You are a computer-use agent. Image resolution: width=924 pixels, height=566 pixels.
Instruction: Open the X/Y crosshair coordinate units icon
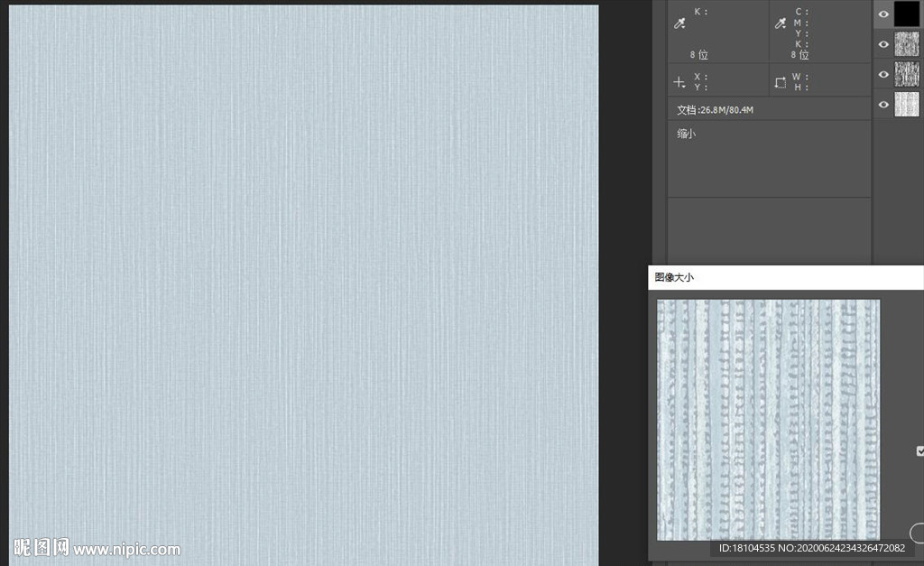(679, 82)
